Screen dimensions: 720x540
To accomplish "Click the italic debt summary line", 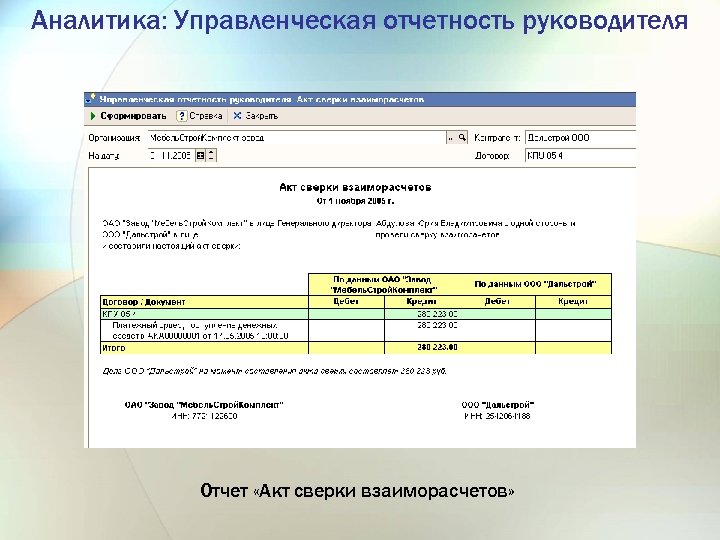I will (275, 371).
